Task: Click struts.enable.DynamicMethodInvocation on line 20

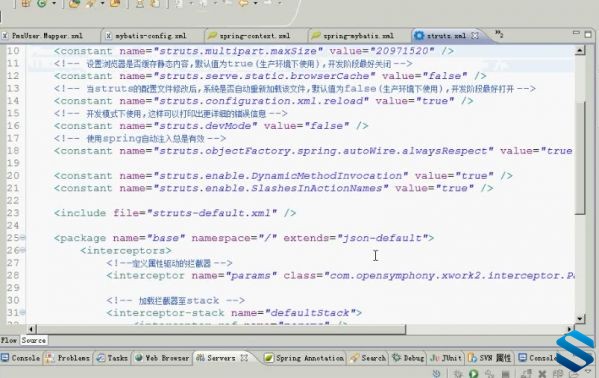Action: 281,175
